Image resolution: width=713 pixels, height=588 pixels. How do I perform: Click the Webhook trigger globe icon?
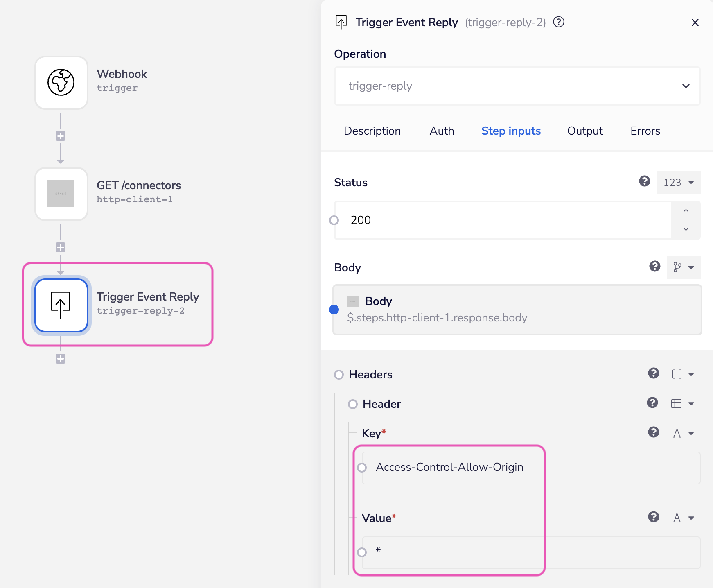coord(61,82)
